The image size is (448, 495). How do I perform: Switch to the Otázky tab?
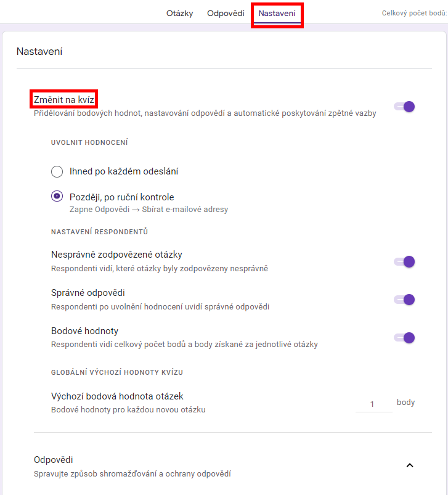click(x=179, y=14)
